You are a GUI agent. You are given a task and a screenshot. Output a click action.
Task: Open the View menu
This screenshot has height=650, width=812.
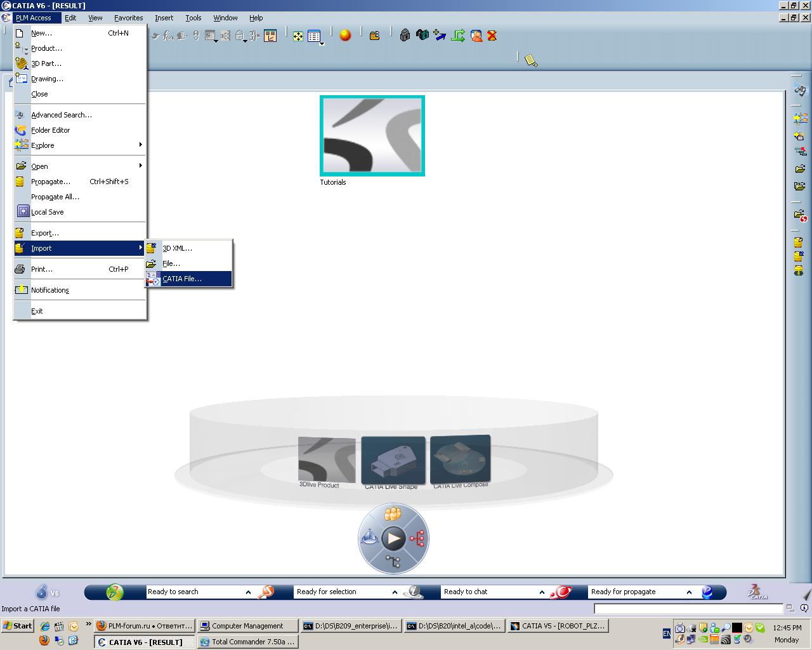pyautogui.click(x=95, y=18)
